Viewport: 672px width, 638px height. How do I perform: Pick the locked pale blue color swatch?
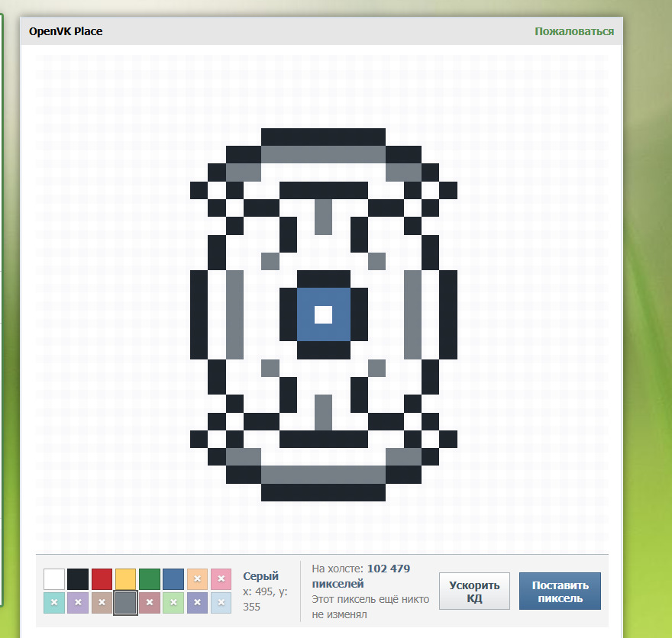221,602
